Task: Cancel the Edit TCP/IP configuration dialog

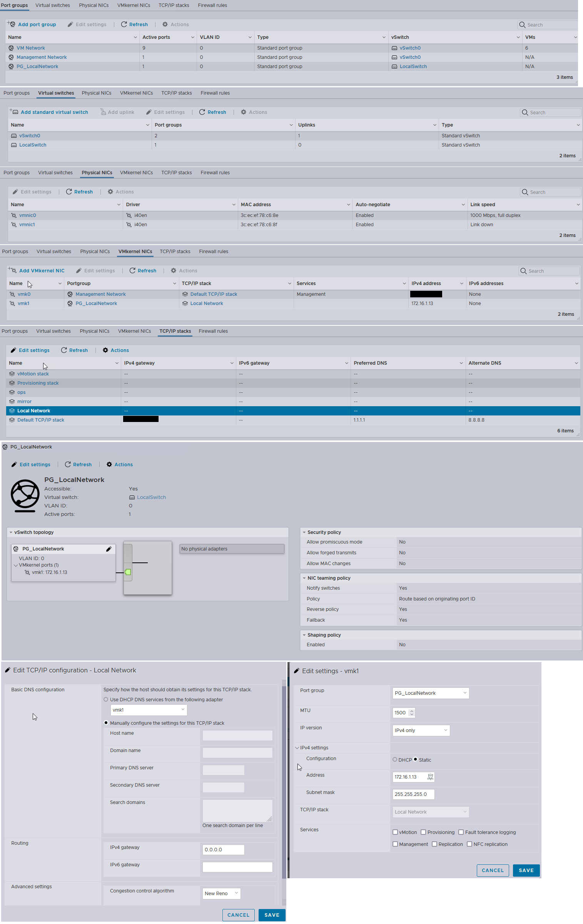Action: coord(238,915)
